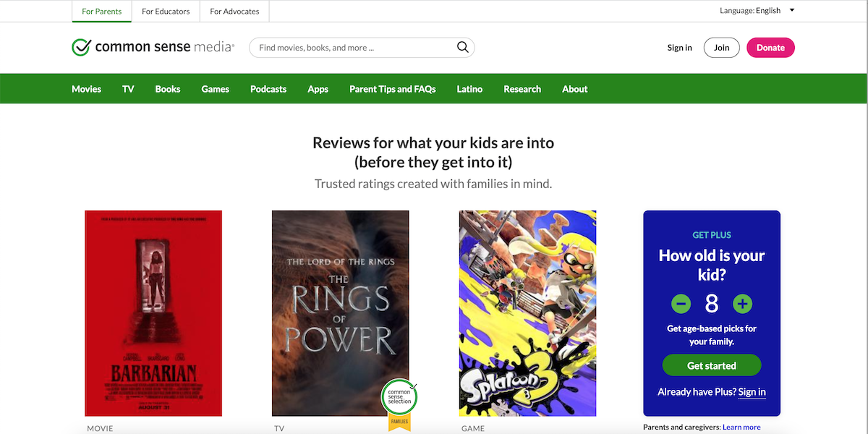Select the For Parents tab
Image resolution: width=868 pixels, height=434 pixels.
click(102, 12)
